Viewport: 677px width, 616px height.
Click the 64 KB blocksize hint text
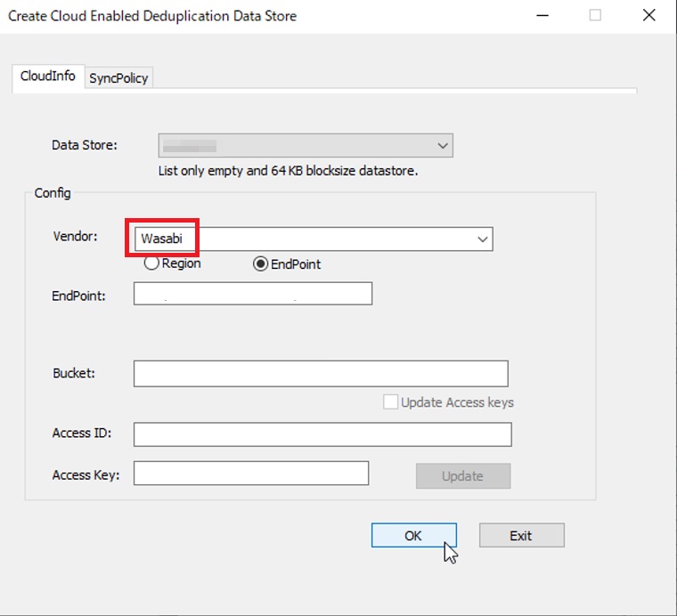(x=288, y=171)
